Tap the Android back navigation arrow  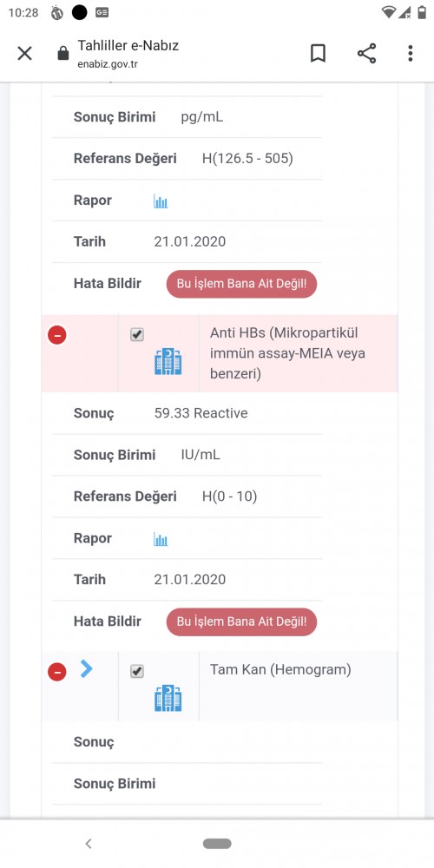[89, 844]
